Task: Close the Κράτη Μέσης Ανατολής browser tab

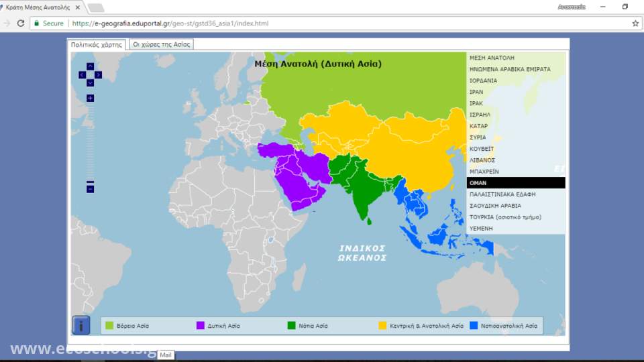Action: pyautogui.click(x=78, y=7)
